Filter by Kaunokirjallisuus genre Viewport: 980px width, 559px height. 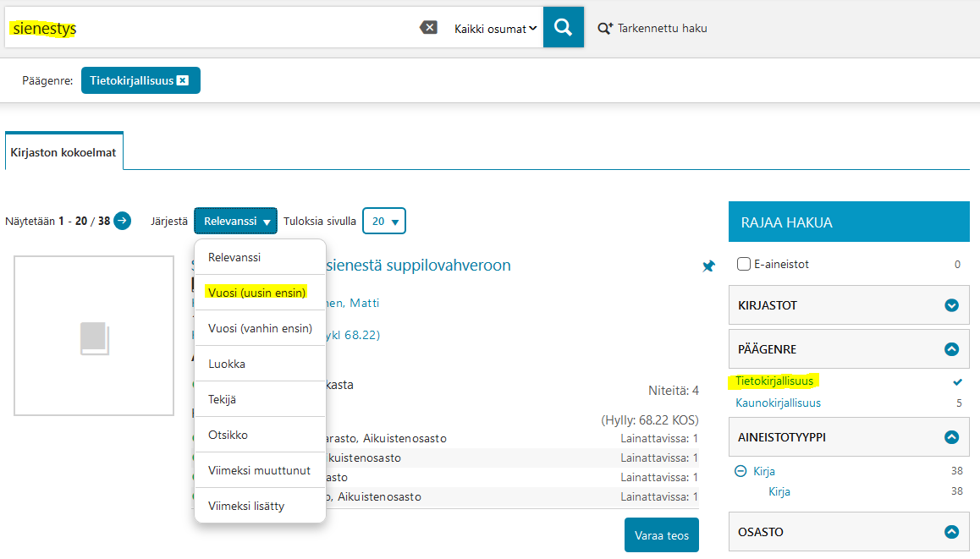click(778, 403)
